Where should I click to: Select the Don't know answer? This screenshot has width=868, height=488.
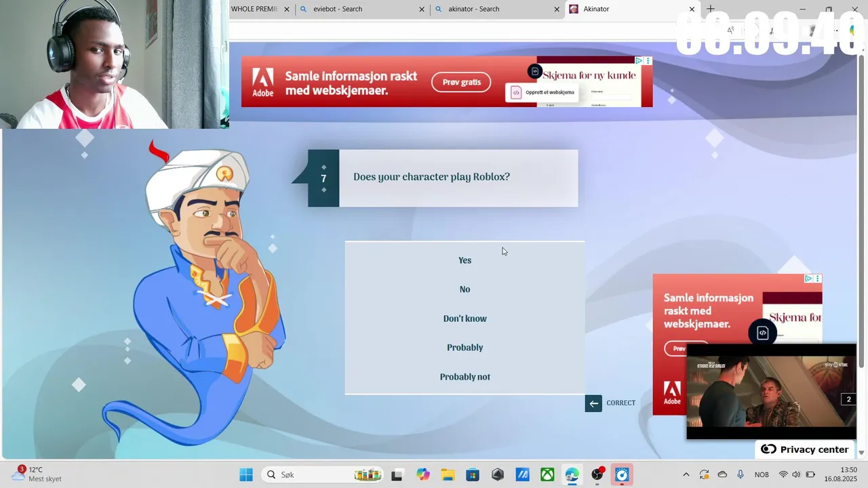coord(465,319)
